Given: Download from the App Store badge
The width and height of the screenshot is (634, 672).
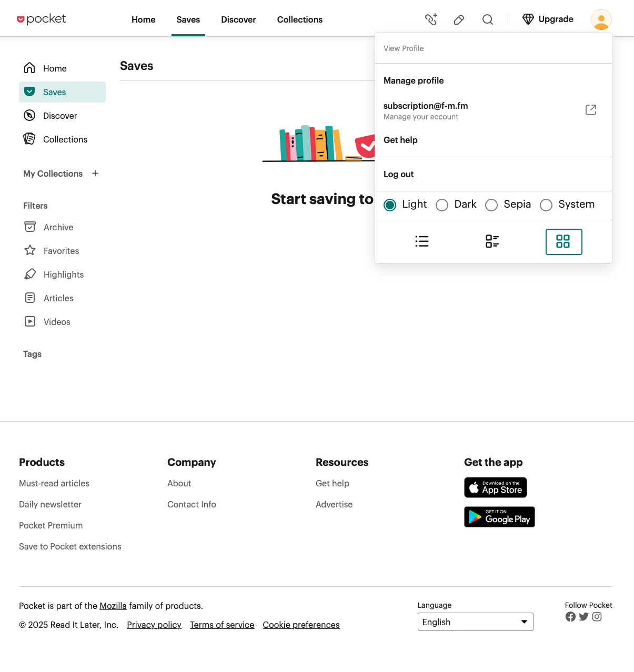Looking at the screenshot, I should (x=496, y=487).
